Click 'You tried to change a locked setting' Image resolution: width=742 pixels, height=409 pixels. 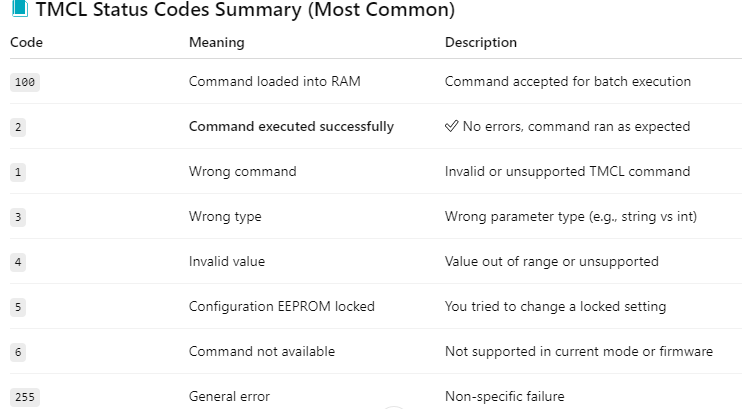coord(555,307)
